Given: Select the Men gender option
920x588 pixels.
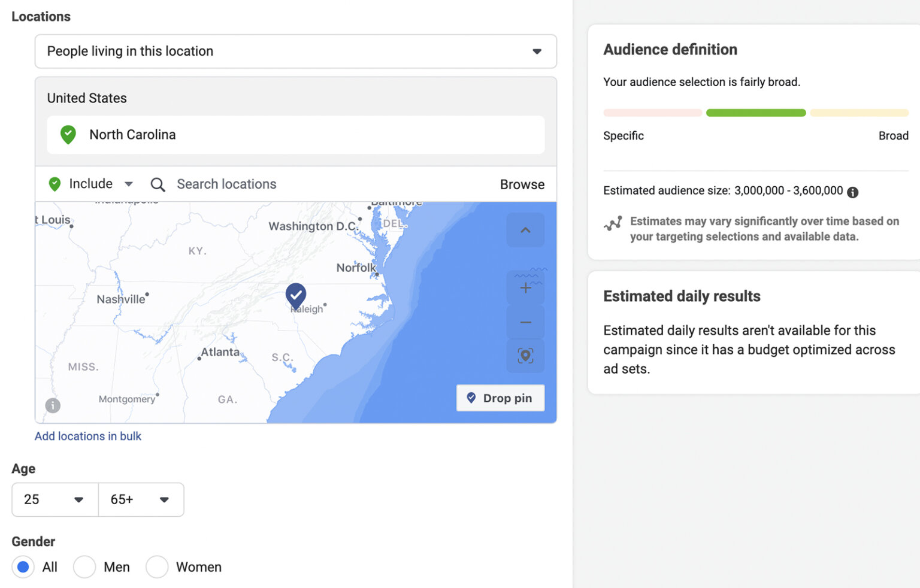Looking at the screenshot, I should [84, 566].
